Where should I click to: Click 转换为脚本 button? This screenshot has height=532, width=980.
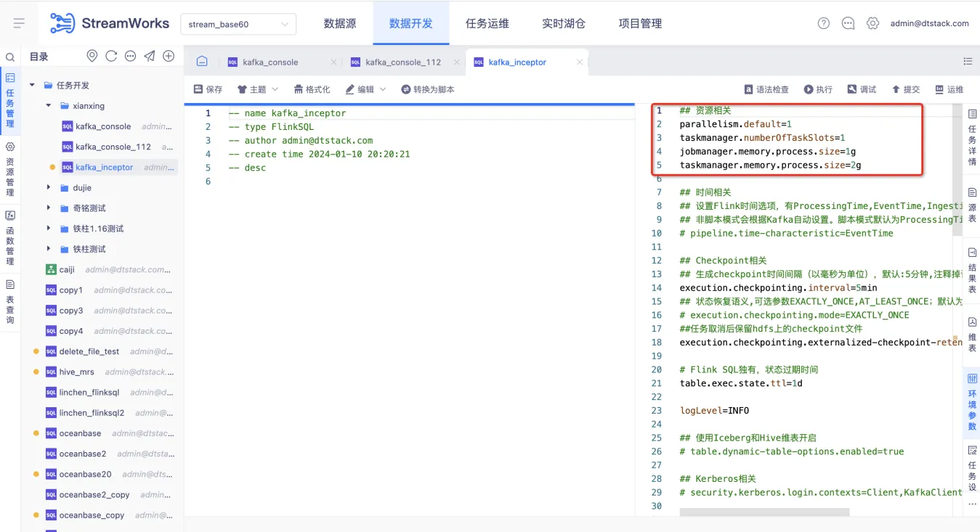tap(428, 89)
